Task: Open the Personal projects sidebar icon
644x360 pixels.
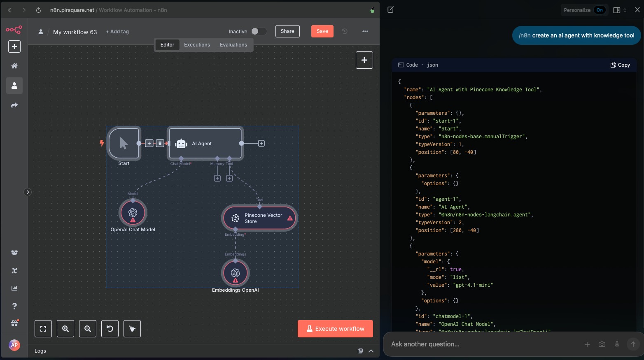Action: [x=14, y=86]
